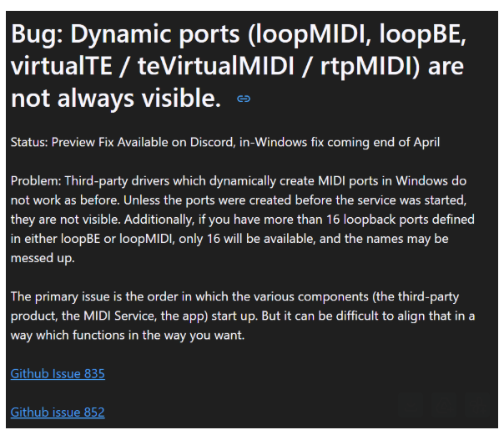Open the Github issue 852 link

58,412
